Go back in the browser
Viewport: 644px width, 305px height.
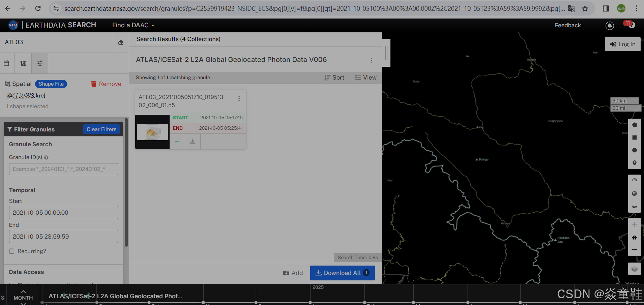coord(8,8)
